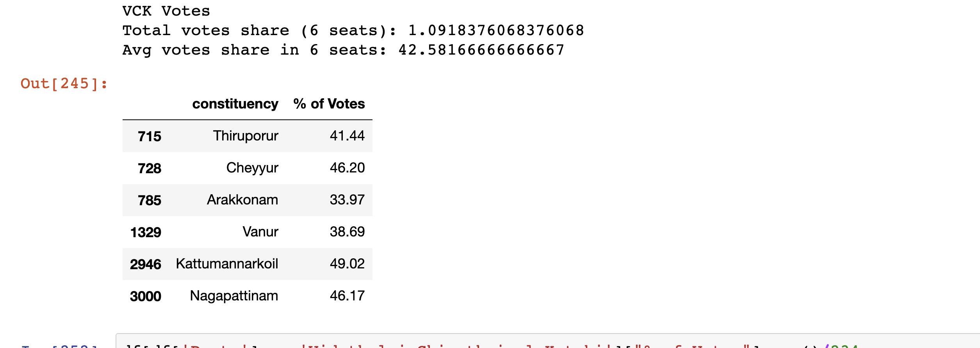The image size is (980, 348).
Task: Click the 33.97 vote percentage value
Action: [x=347, y=200]
